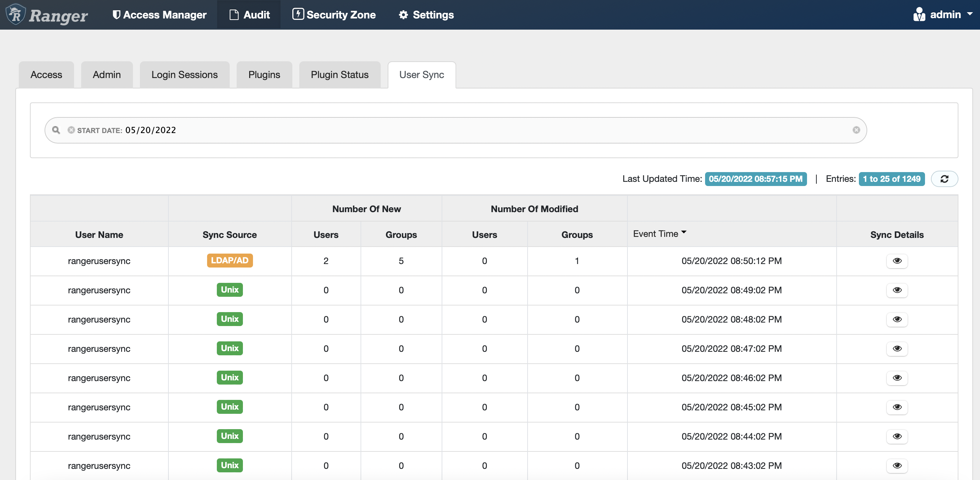Open eye details for 08:43:02 PM row
The width and height of the screenshot is (980, 480).
[x=897, y=465]
